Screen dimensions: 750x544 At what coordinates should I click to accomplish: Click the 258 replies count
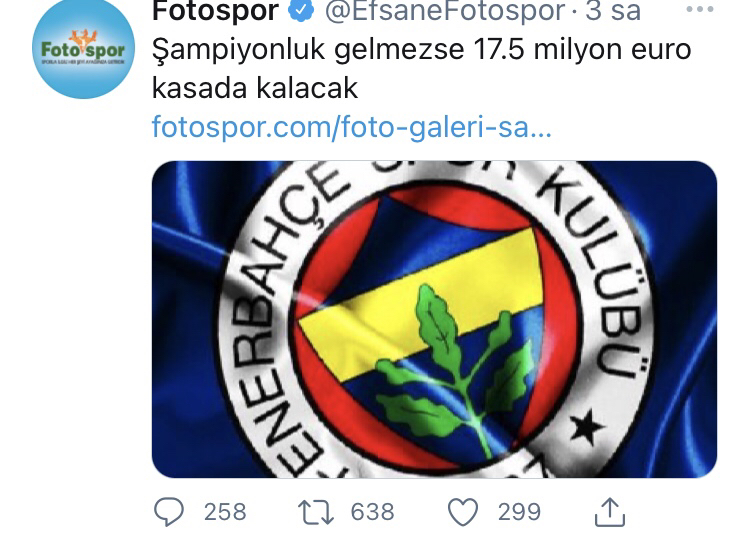coord(225,512)
